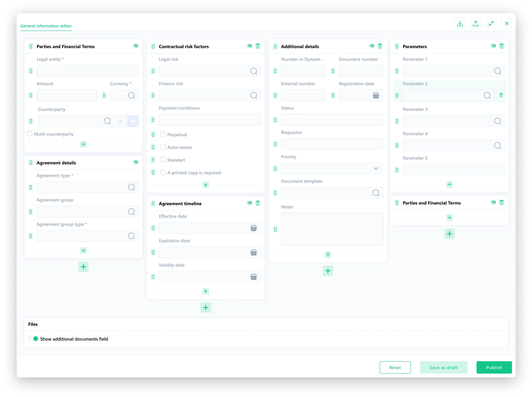Enable the Auto-renew checkbox

point(163,147)
